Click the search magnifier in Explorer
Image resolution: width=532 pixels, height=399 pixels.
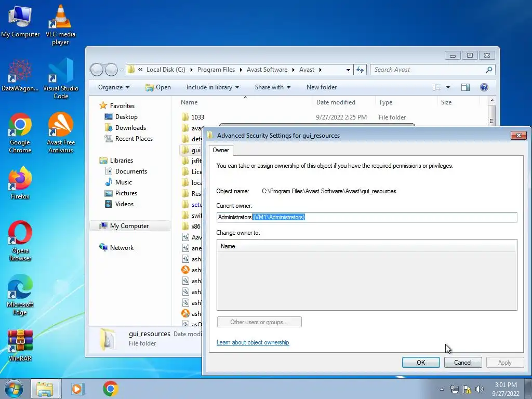[489, 70]
